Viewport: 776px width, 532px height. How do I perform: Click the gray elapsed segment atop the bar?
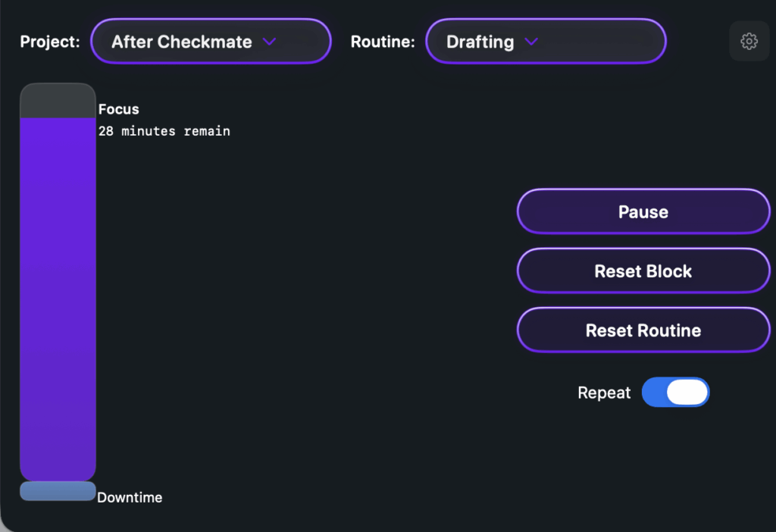(58, 102)
